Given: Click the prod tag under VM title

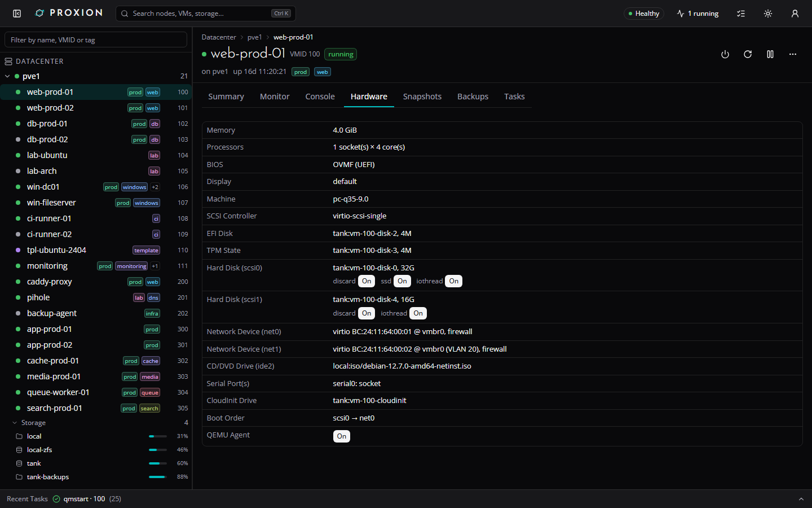Looking at the screenshot, I should click(x=301, y=72).
